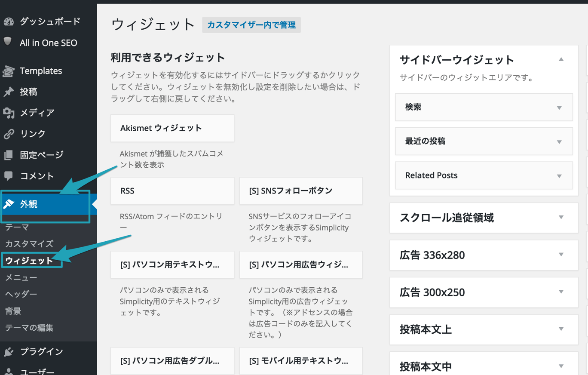Image resolution: width=588 pixels, height=375 pixels.
Task: Click the 外観 paintbrush icon
Action: 9,204
